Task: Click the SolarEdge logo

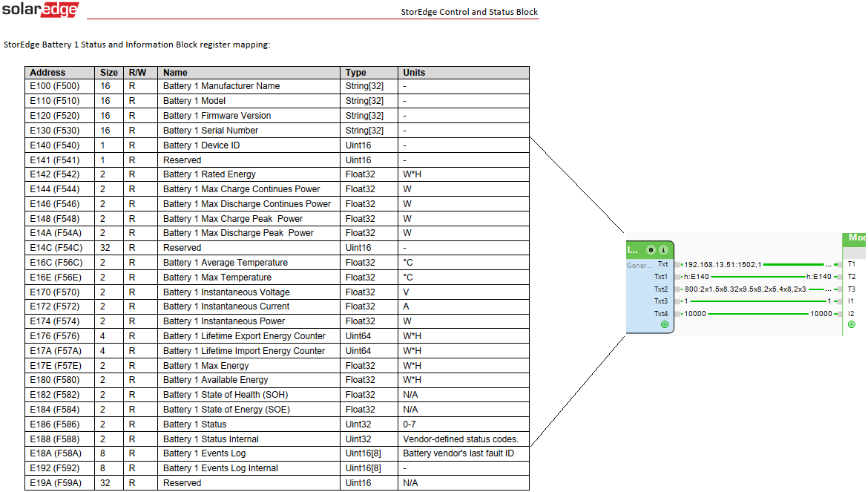Action: pos(41,10)
